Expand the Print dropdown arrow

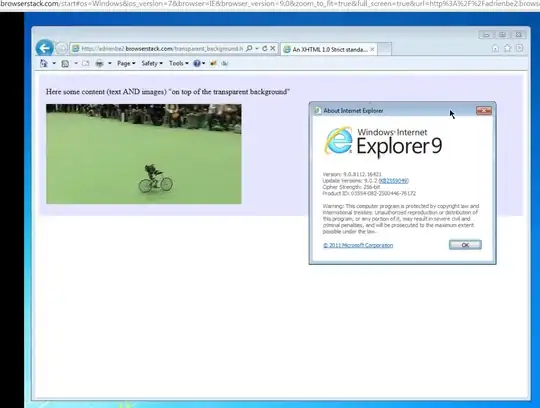pyautogui.click(x=110, y=63)
